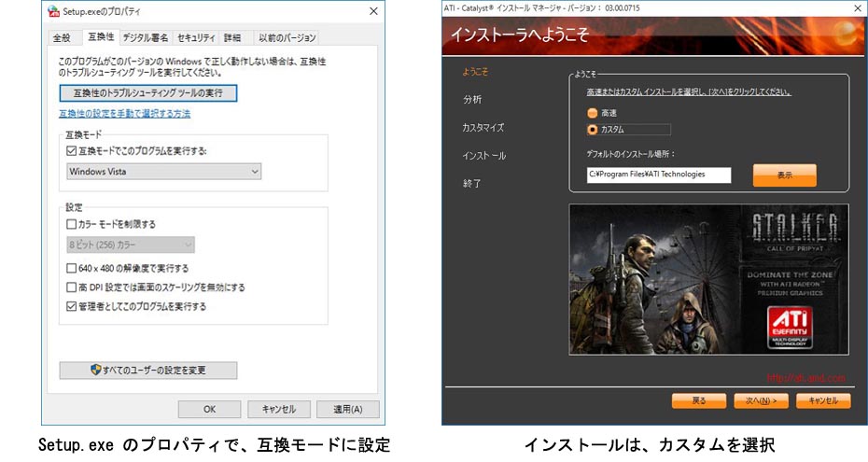Open the デジタル署名 tab
The width and height of the screenshot is (868, 462).
pyautogui.click(x=146, y=37)
